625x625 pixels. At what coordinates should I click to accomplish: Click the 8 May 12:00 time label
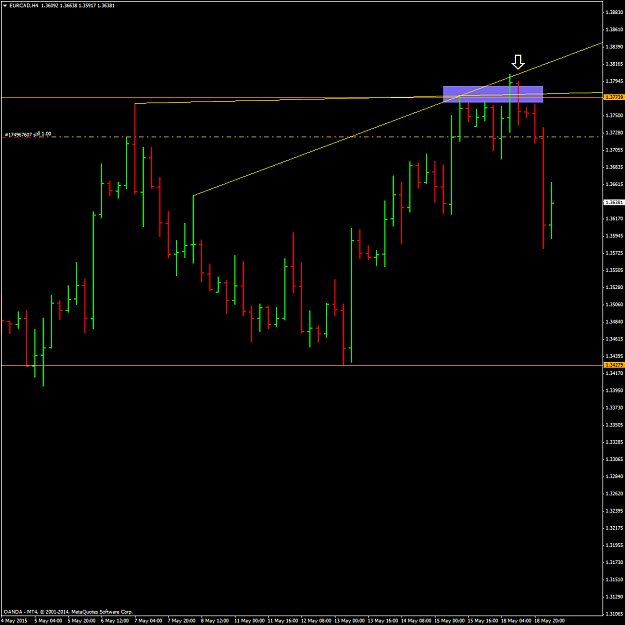215,621
